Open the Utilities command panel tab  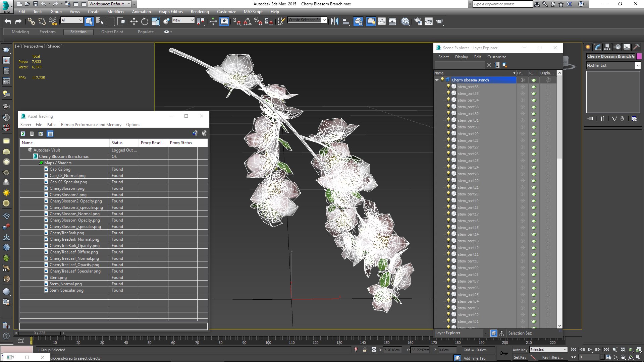[636, 47]
